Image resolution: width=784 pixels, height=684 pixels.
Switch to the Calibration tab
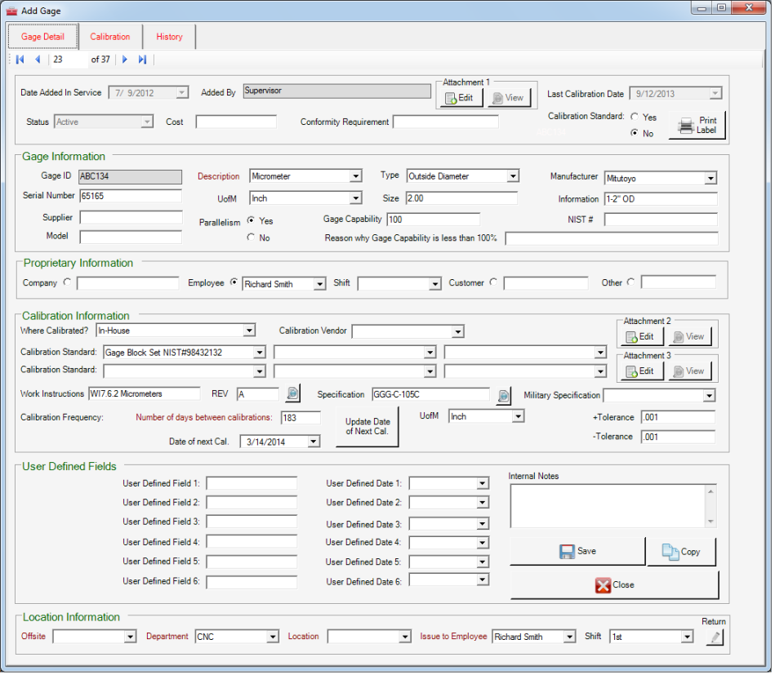click(x=110, y=36)
